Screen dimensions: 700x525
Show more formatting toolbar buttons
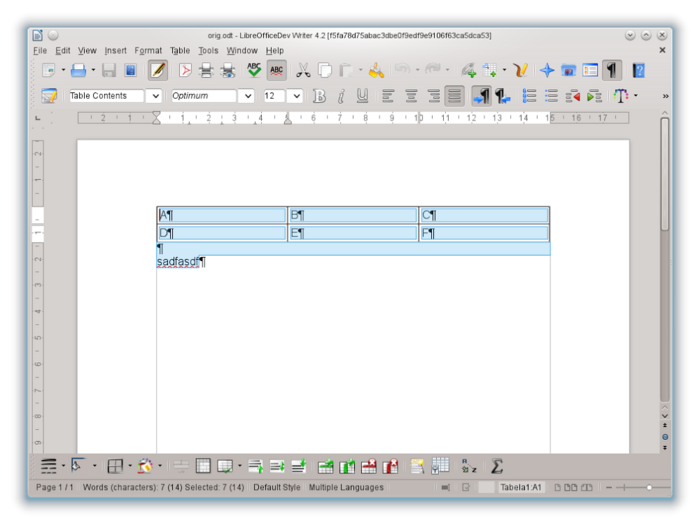[665, 96]
